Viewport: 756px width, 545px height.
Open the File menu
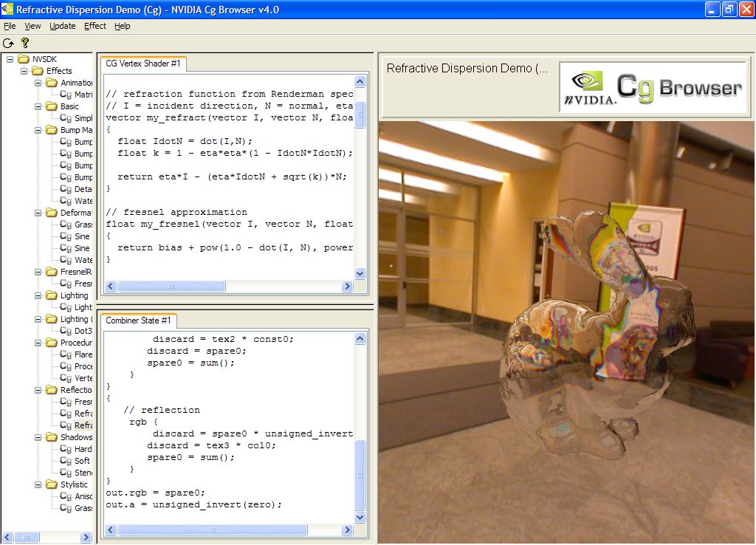click(x=10, y=26)
